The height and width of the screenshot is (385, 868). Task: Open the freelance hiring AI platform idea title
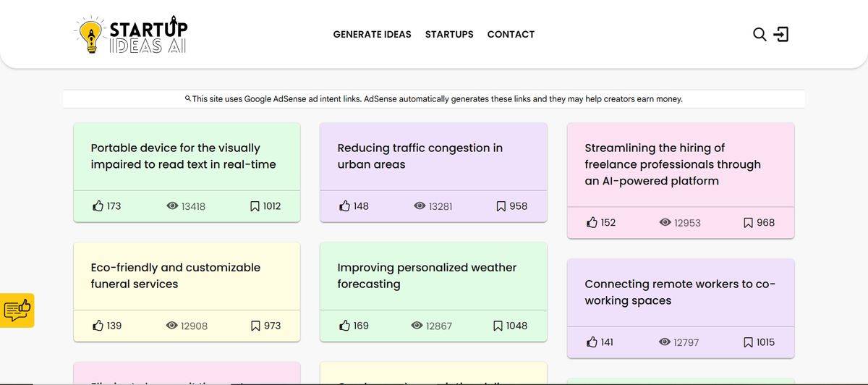tap(672, 164)
